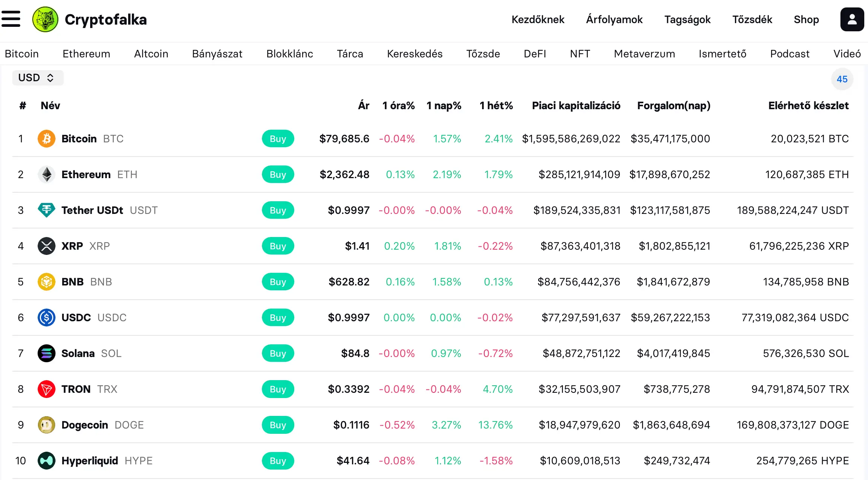Click Buy button for Dogecoin
The image size is (868, 480).
click(x=278, y=425)
